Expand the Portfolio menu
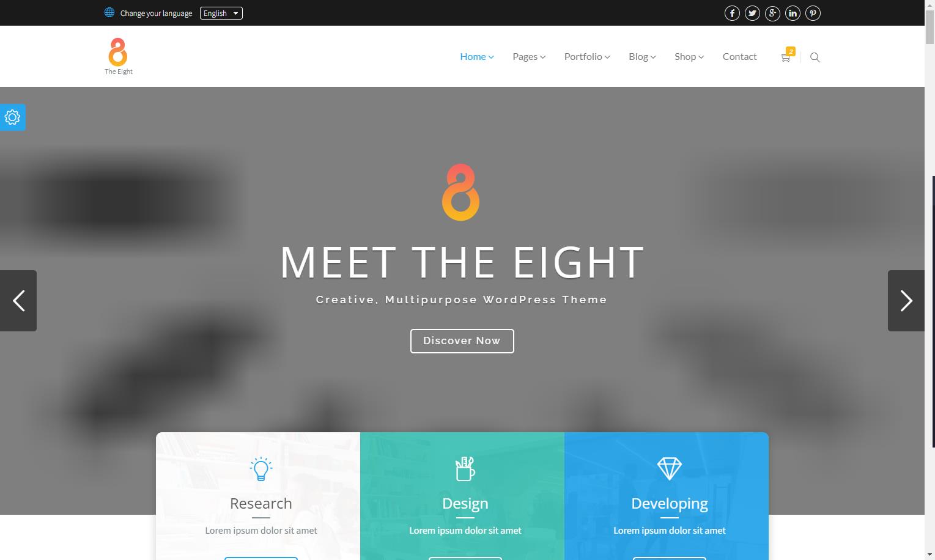 point(587,56)
